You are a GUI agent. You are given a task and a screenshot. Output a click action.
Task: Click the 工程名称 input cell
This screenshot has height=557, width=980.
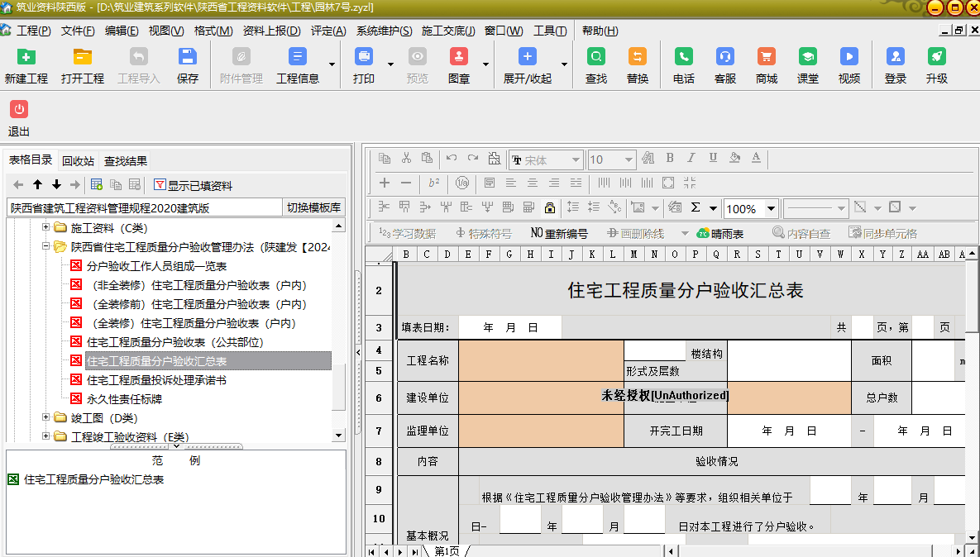coord(541,360)
